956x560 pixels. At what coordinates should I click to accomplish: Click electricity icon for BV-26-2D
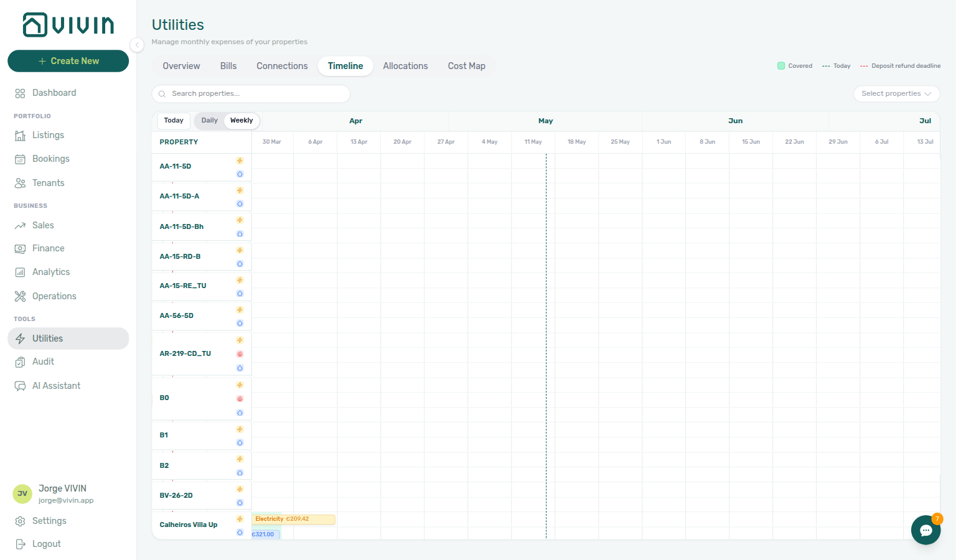point(240,489)
